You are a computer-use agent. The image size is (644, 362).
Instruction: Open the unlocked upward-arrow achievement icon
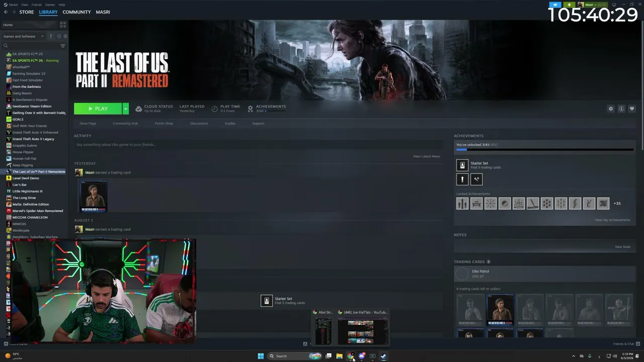pos(462,179)
